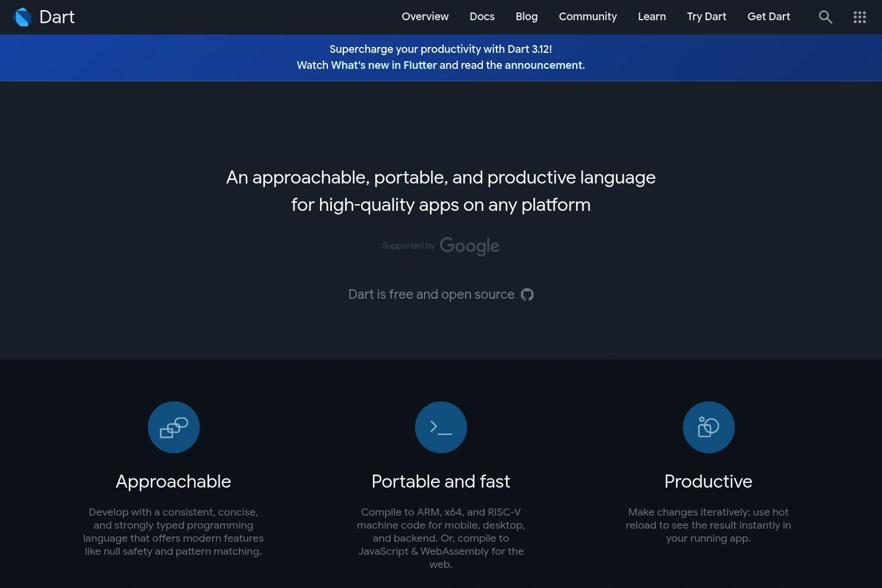Click the Google logo under the headline

(469, 246)
